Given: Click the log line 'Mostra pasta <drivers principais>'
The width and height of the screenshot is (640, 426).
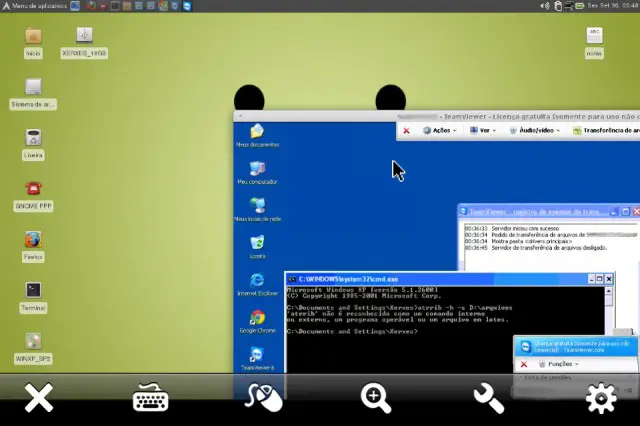Looking at the screenshot, I should coord(518,242).
